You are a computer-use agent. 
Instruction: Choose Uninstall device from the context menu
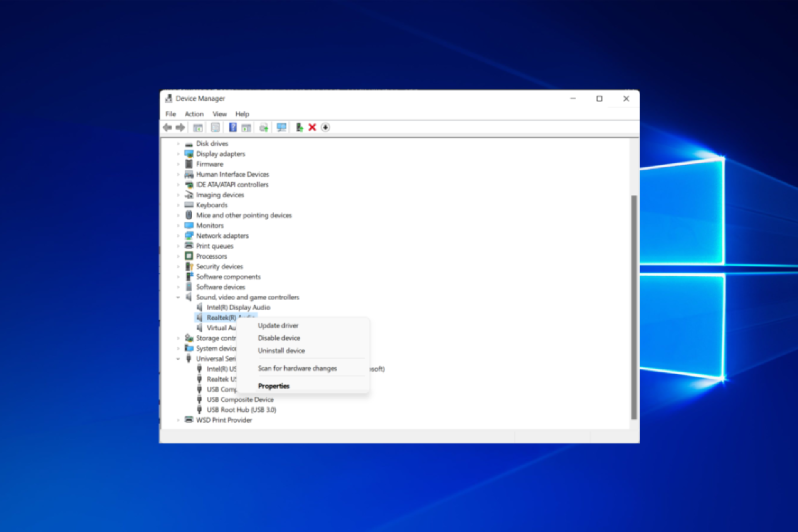(x=281, y=350)
